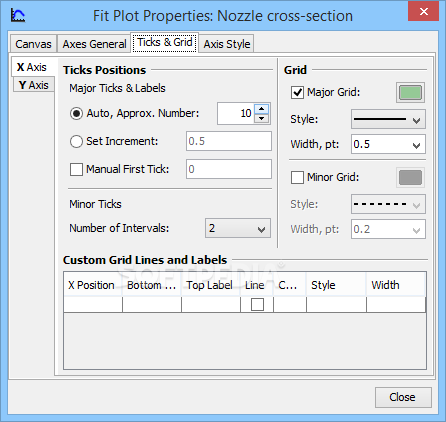Click the plot app icon in title bar
Screen dimensions: 446x422
pyautogui.click(x=18, y=15)
